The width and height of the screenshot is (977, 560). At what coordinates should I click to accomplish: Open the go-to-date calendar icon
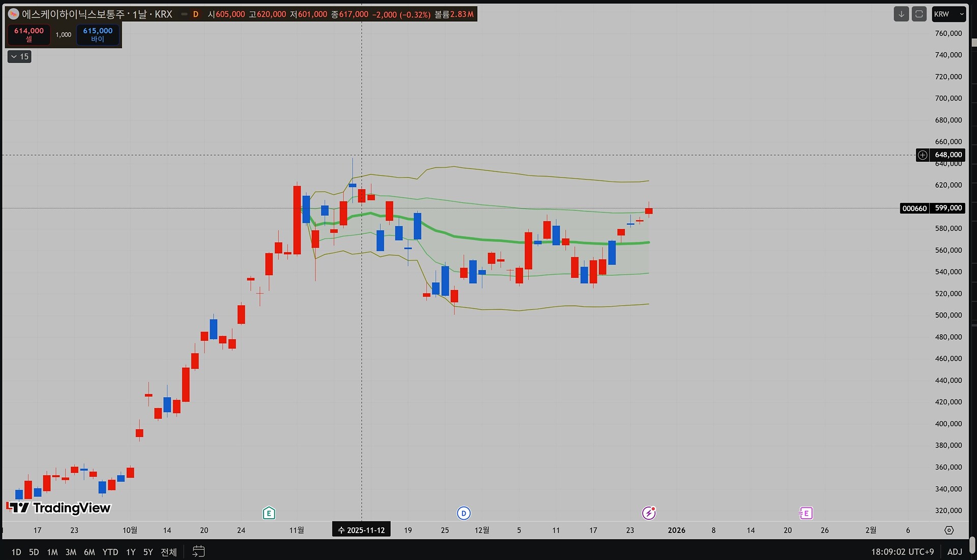(198, 551)
